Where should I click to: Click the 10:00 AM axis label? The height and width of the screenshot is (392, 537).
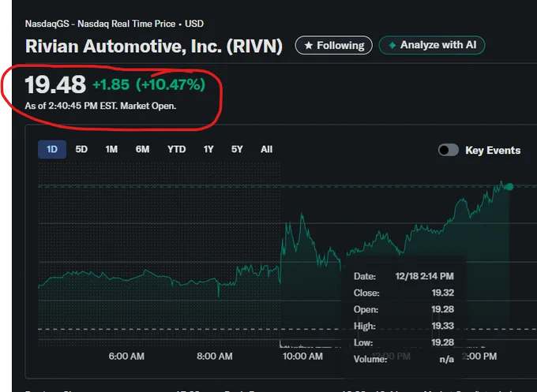coord(302,357)
